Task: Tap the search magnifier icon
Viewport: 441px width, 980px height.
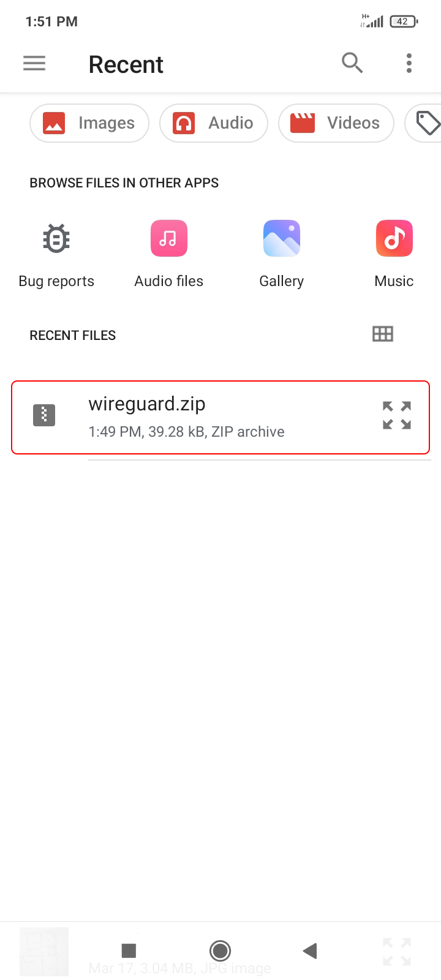Action: 352,62
